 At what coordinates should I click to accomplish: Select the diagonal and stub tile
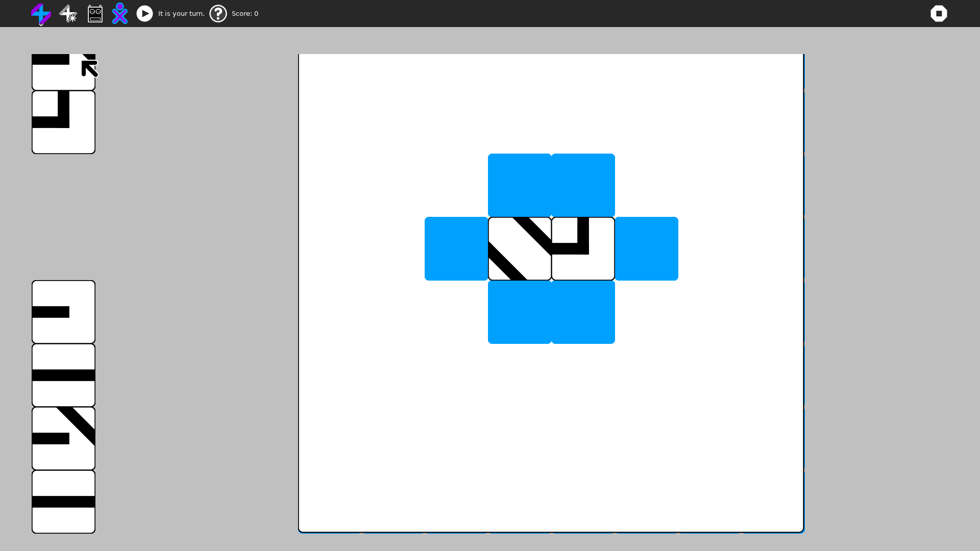click(x=63, y=438)
